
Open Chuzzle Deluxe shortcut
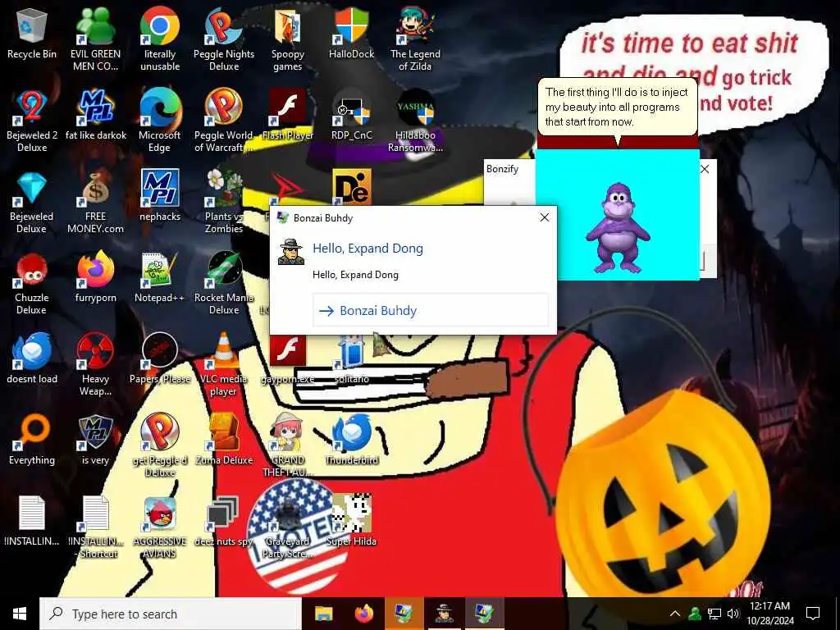[x=32, y=283]
